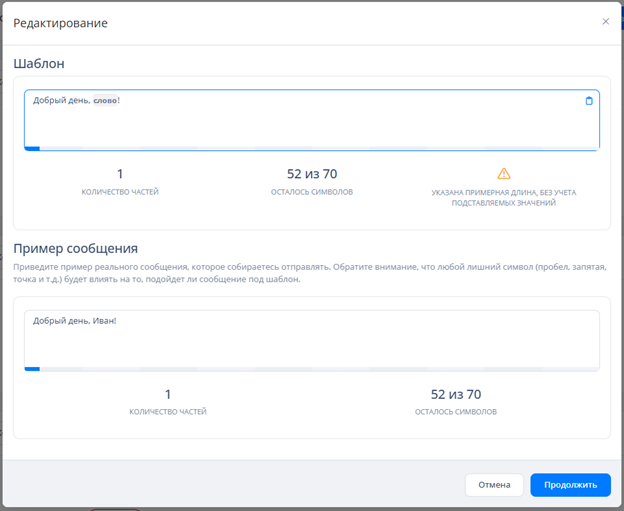Click the clipboard icon in the template field

588,101
